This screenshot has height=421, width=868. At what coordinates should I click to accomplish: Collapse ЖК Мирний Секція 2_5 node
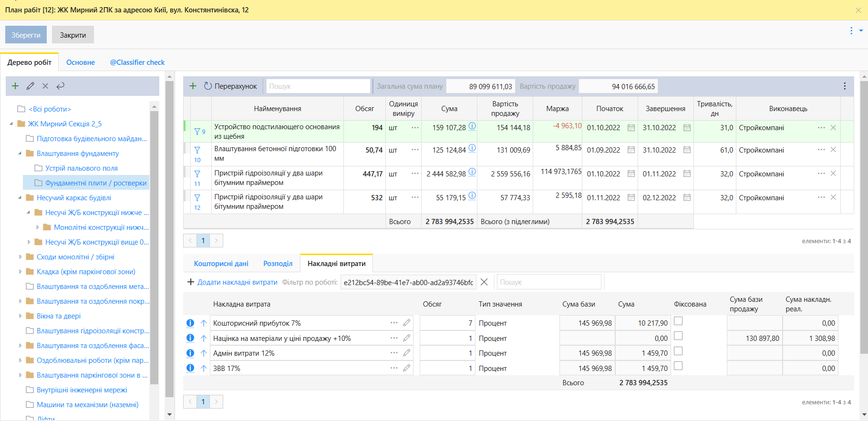click(x=11, y=123)
